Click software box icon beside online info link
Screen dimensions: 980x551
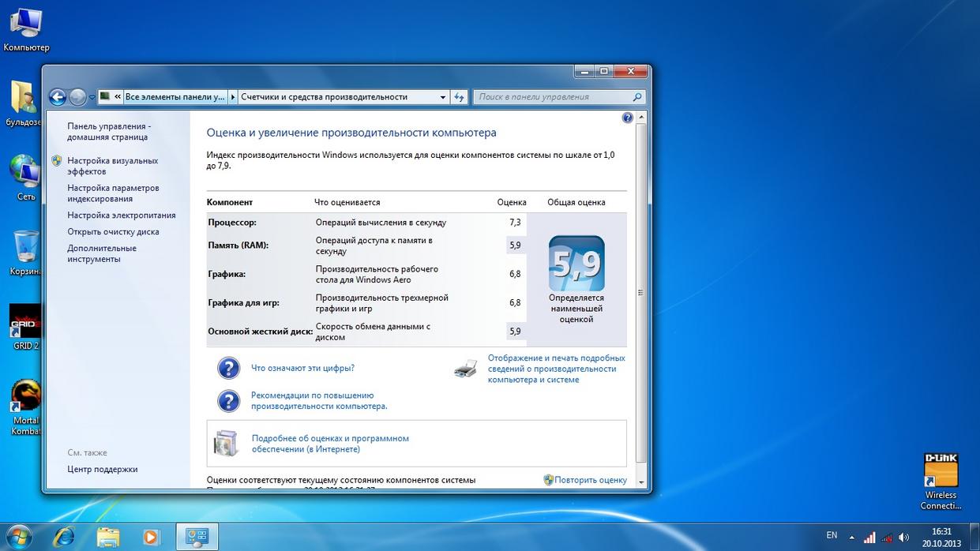(226, 444)
